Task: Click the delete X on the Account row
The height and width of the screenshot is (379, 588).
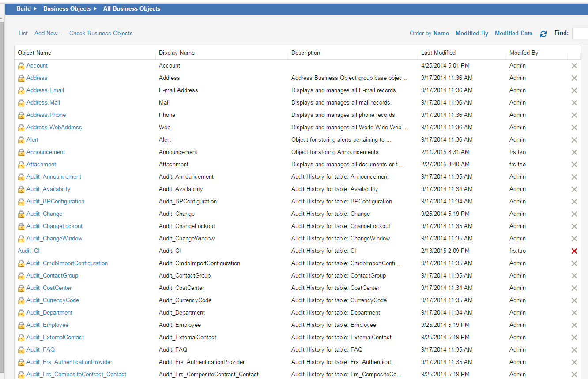Action: [x=574, y=65]
